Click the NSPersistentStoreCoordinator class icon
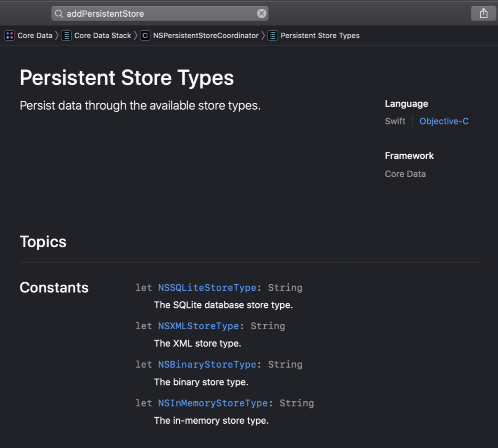Image resolution: width=498 pixels, height=448 pixels. coord(145,36)
